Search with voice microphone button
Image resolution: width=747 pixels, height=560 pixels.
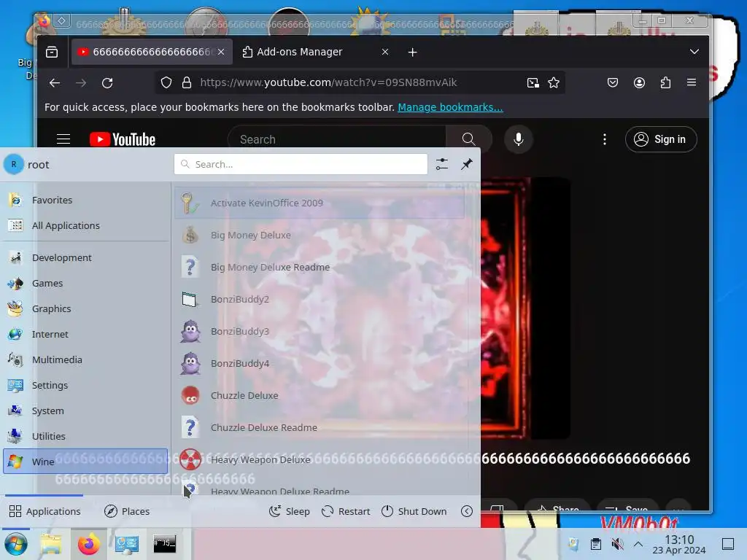519,139
